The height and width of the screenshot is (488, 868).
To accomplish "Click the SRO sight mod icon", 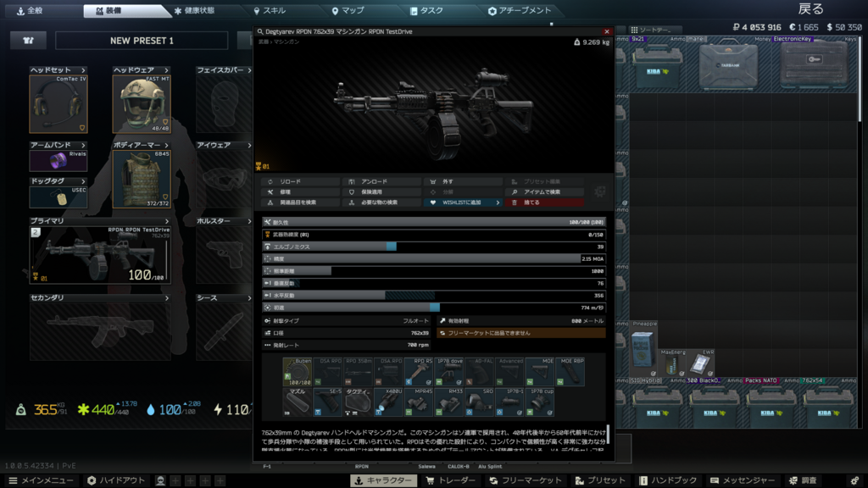I will [x=479, y=402].
